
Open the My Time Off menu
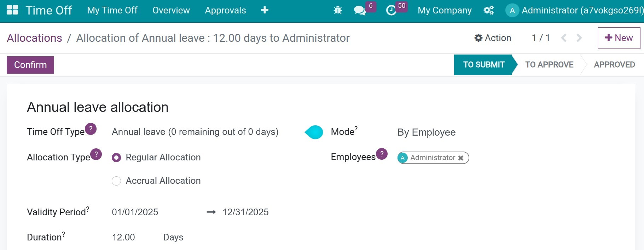point(112,10)
